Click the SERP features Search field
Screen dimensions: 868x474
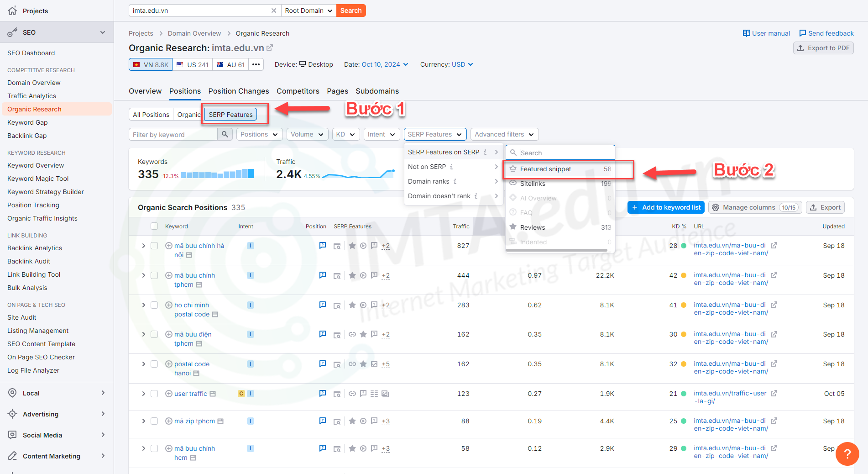[x=560, y=153]
